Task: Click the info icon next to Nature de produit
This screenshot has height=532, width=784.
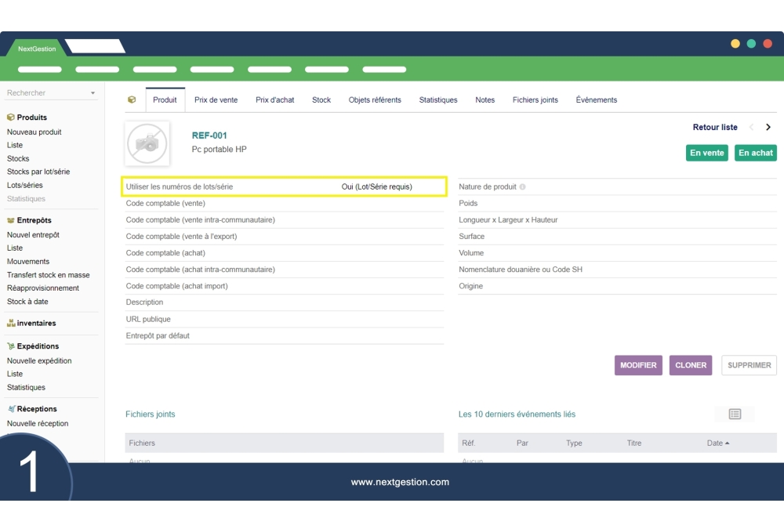Action: 523,187
